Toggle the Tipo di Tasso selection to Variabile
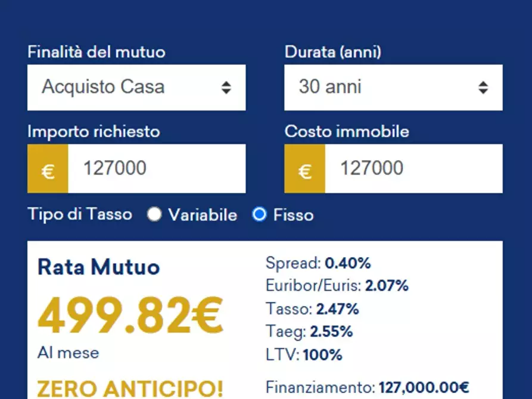Image resolution: width=532 pixels, height=399 pixels. pyautogui.click(x=155, y=215)
